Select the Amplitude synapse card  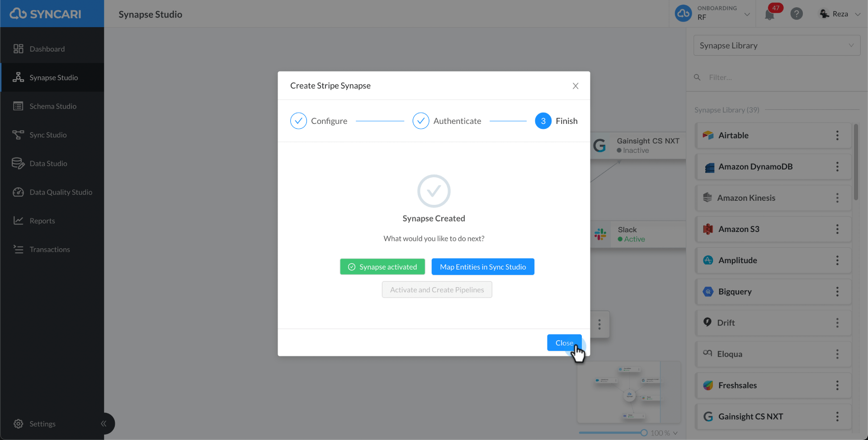click(773, 260)
